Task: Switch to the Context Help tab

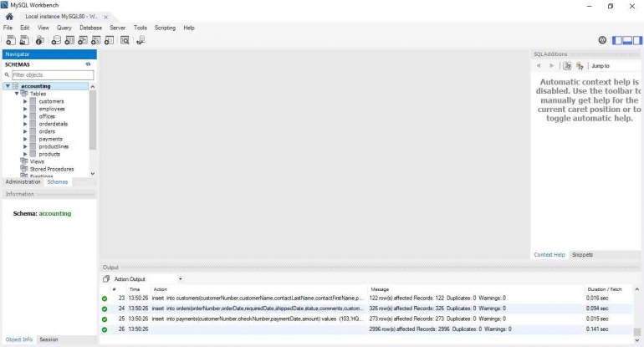Action: (549, 254)
